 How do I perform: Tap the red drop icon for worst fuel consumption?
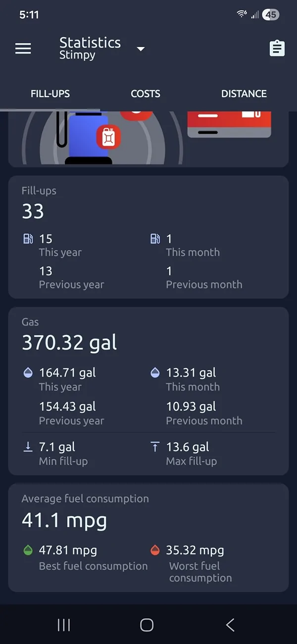(155, 550)
